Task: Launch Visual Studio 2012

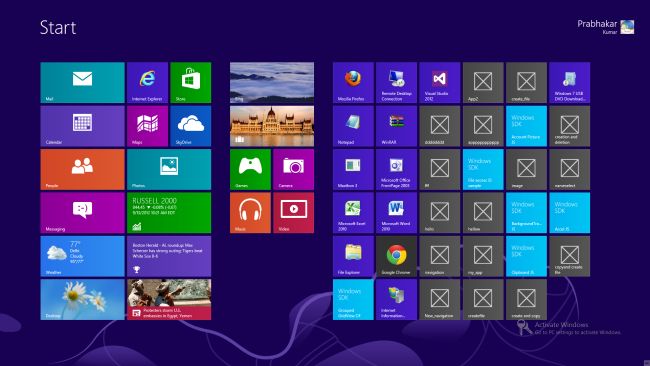Action: point(440,82)
